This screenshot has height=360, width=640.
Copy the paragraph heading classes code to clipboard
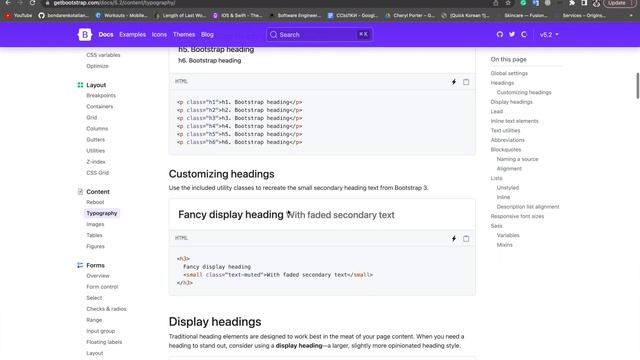point(466,82)
